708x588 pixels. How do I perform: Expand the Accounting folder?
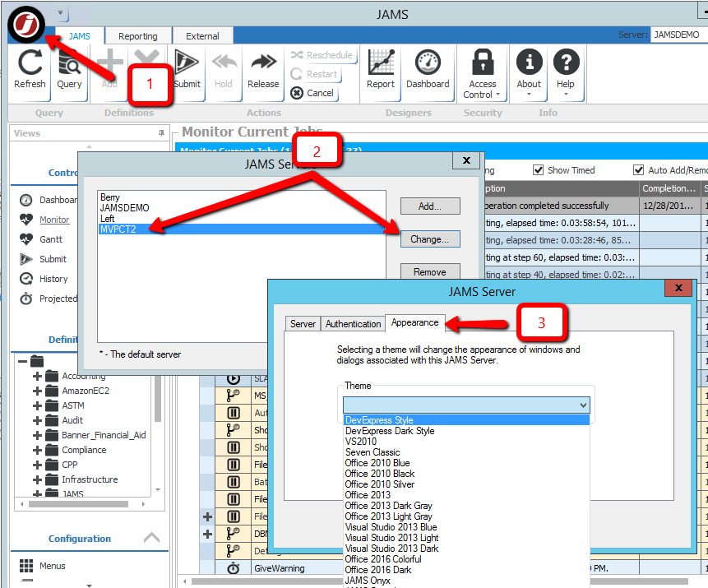click(38, 376)
